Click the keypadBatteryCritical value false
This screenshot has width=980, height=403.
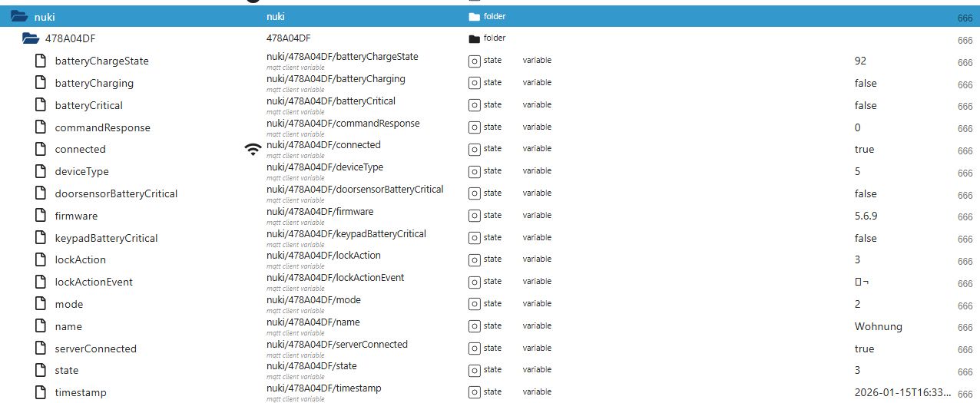point(866,238)
